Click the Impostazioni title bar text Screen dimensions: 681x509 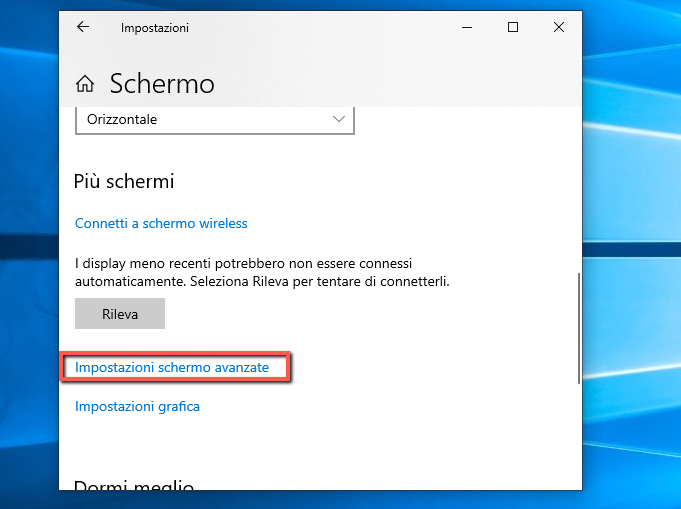[154, 28]
